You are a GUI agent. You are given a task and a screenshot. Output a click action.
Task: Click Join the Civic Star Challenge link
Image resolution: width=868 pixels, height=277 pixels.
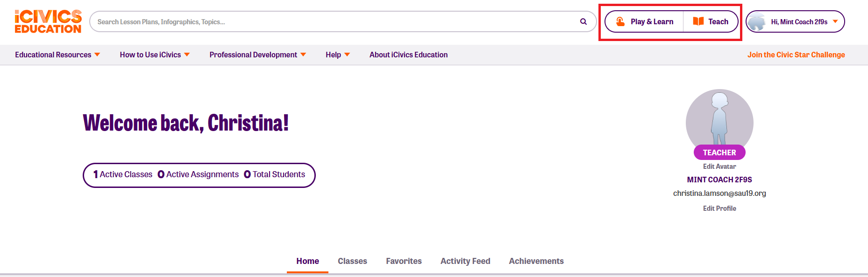[x=796, y=55]
